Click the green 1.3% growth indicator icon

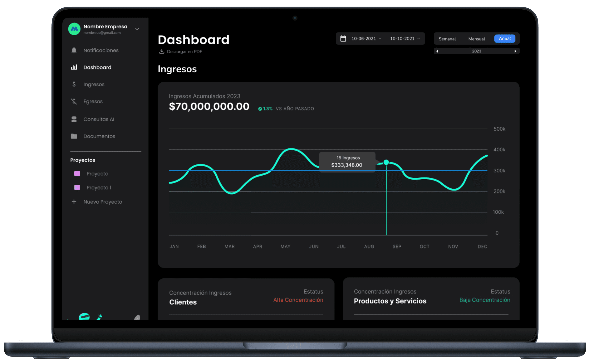(260, 109)
